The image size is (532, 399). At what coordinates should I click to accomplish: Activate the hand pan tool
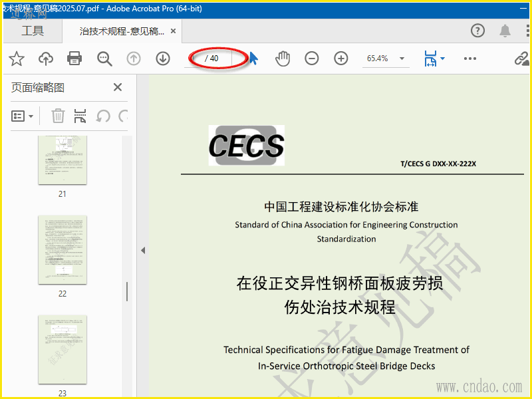(282, 59)
